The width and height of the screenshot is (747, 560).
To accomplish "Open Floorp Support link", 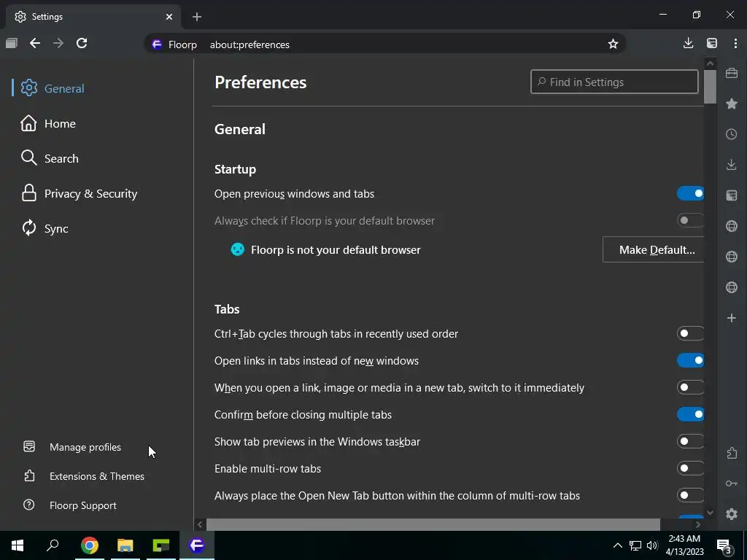I will click(69, 505).
